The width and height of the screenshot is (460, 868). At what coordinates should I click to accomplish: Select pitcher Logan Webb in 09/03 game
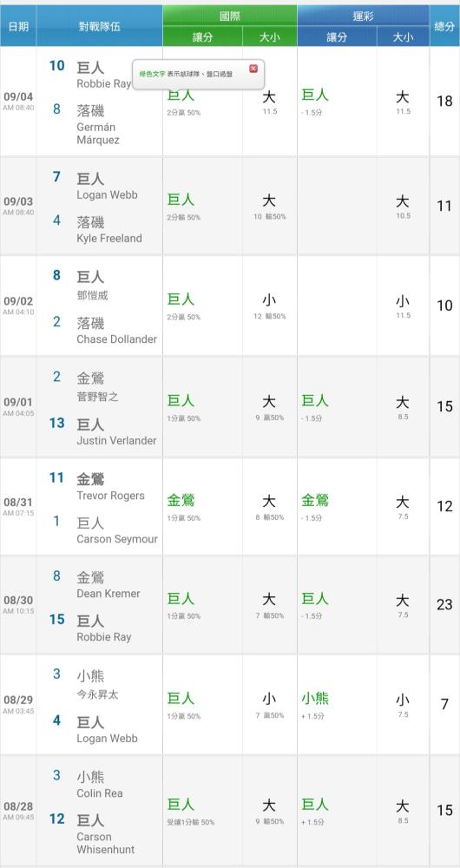pyautogui.click(x=107, y=194)
